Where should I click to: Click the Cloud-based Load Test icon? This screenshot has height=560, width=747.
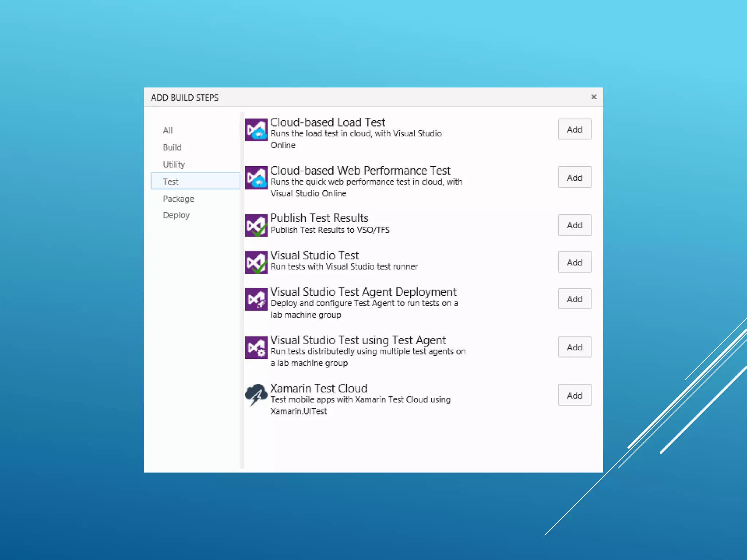click(256, 129)
